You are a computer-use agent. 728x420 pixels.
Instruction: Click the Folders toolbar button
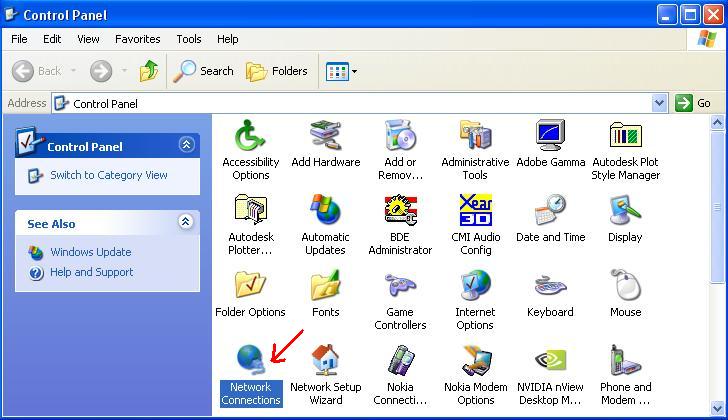click(x=277, y=71)
